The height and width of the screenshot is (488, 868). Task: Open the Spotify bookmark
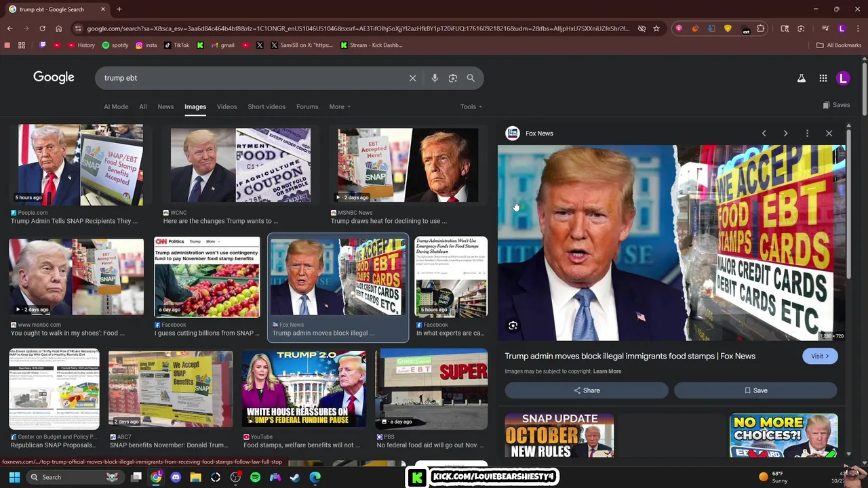(x=115, y=45)
